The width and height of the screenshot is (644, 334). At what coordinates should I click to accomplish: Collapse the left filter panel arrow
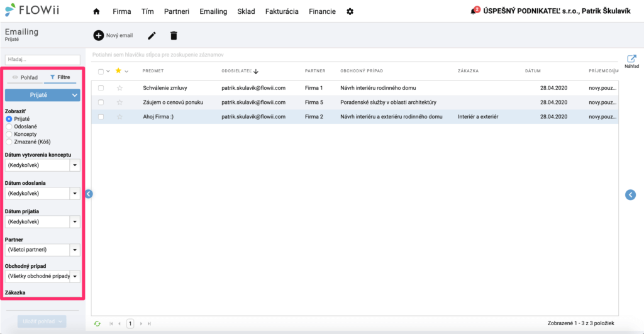89,194
